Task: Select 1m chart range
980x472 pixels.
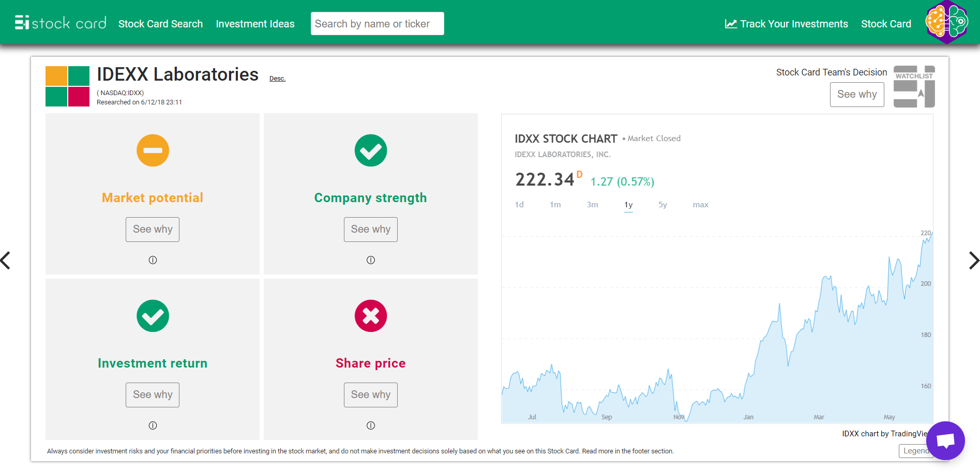Action: [555, 205]
